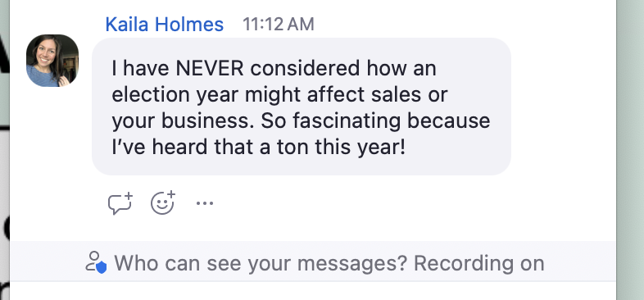
Task: Click the 11:12 AM message timestamp
Action: pos(278,25)
